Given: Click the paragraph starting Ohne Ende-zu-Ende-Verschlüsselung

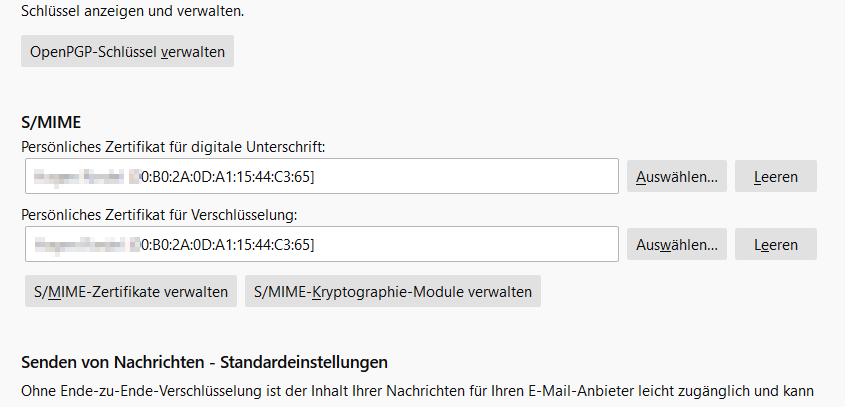Looking at the screenshot, I should [300, 389].
